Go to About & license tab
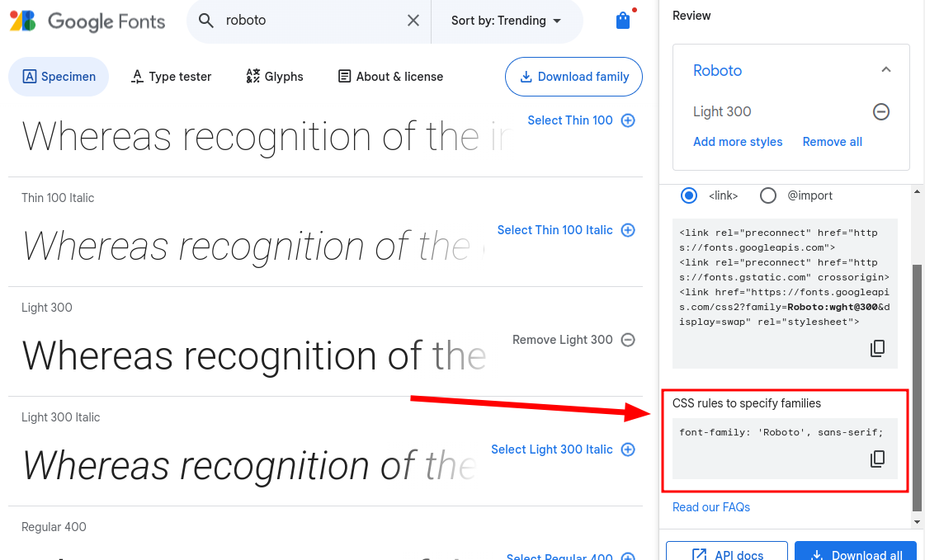Screen dimensions: 925x560 pos(390,77)
